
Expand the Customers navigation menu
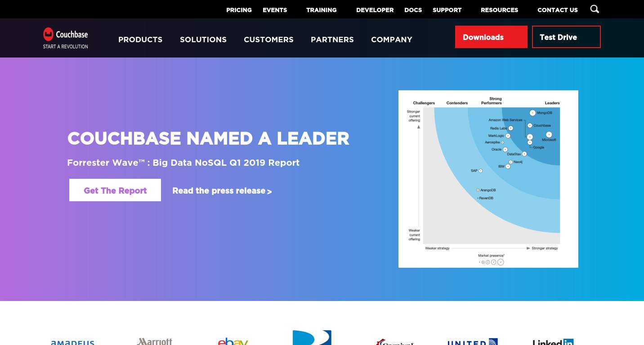268,40
